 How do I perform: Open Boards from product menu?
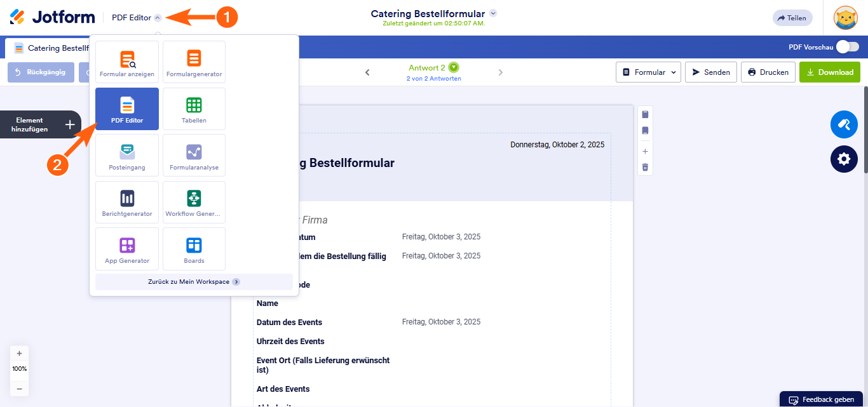(194, 249)
